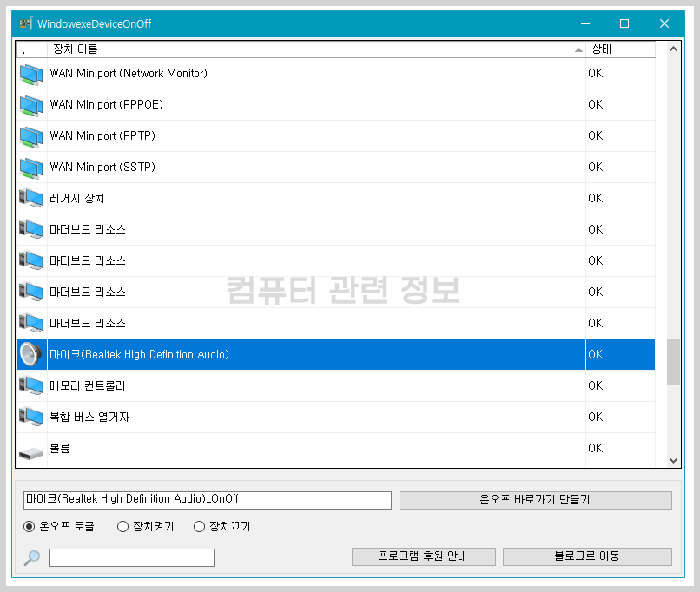Select the 장치켜기 radio option
This screenshot has height=592, width=700.
pyautogui.click(x=145, y=526)
